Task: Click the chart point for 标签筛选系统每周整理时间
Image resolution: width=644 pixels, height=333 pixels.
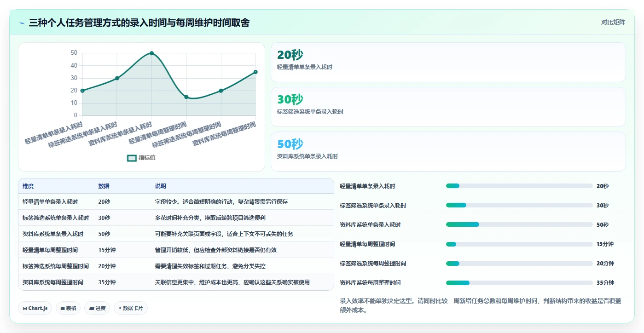Action: click(221, 91)
